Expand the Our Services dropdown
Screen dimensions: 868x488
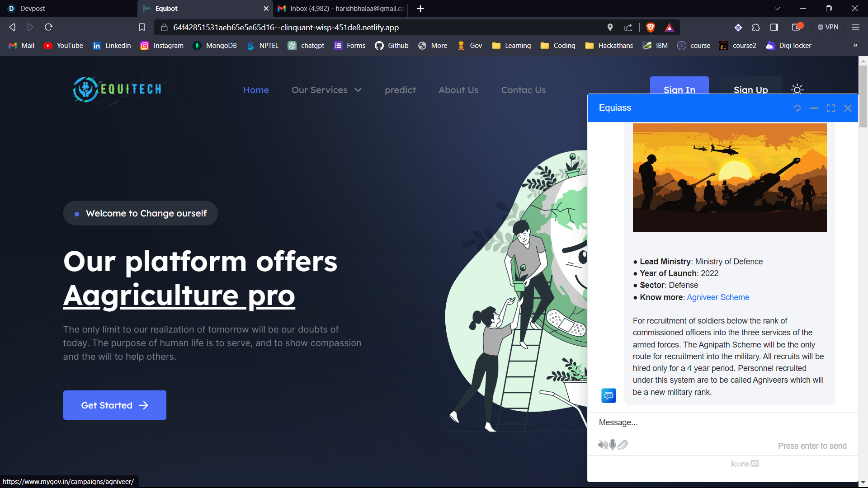click(x=326, y=90)
